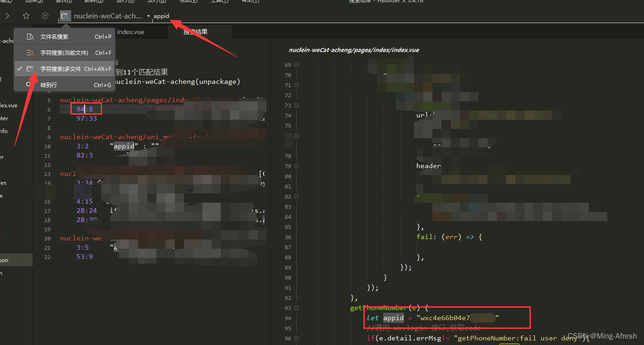Screen dimensions: 644x345
Task: Switch to the index.vue tab
Action: [x=130, y=32]
